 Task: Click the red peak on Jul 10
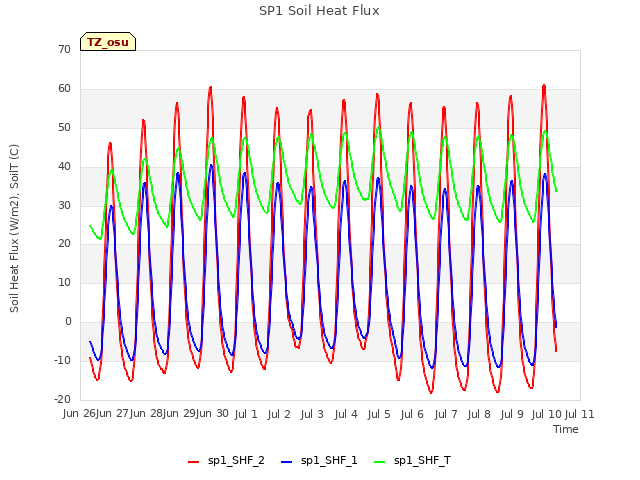[x=544, y=86]
